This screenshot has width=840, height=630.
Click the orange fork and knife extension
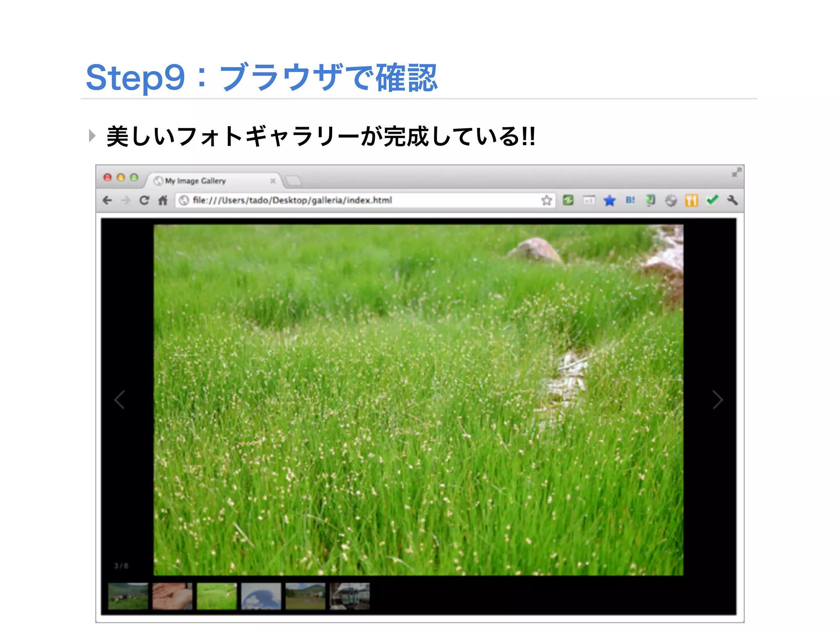[x=692, y=201]
